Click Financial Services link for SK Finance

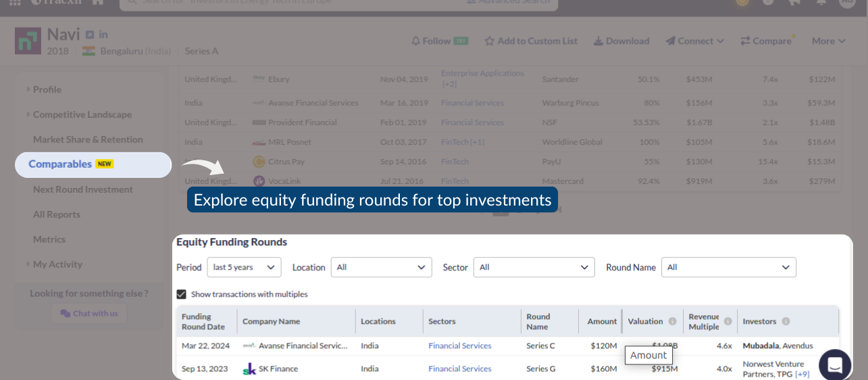[x=460, y=369]
